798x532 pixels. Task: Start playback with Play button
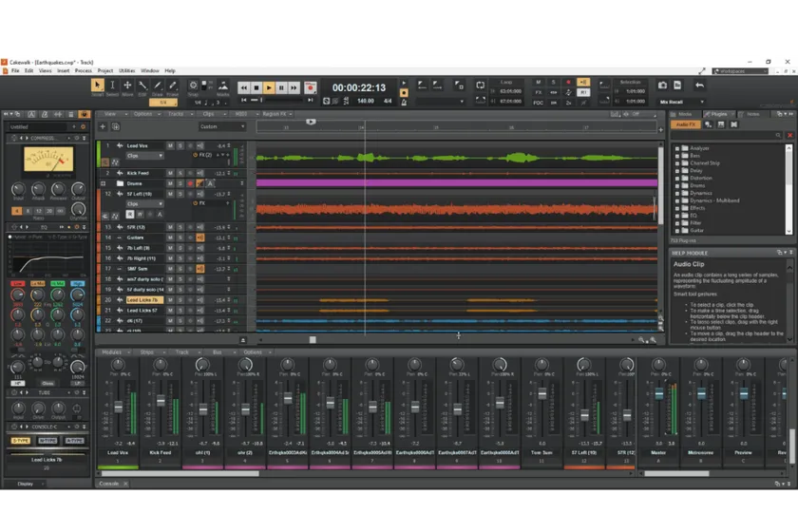pyautogui.click(x=269, y=87)
